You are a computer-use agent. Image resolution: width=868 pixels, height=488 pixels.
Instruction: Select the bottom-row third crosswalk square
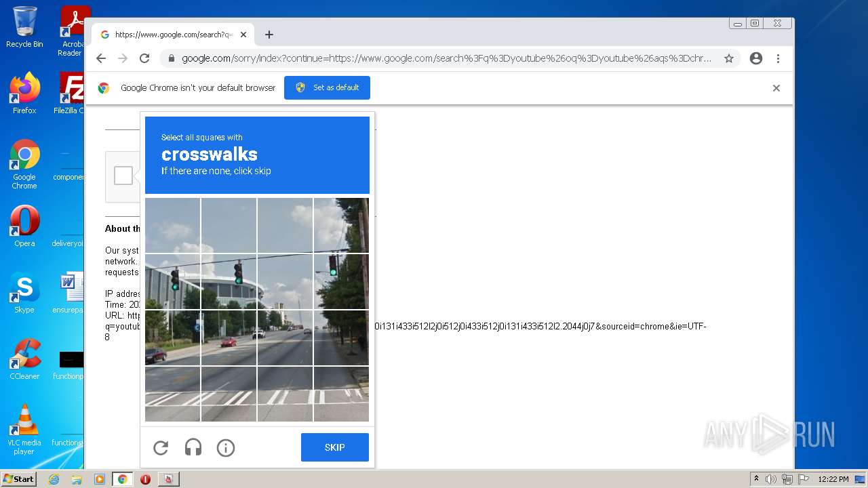click(x=285, y=394)
